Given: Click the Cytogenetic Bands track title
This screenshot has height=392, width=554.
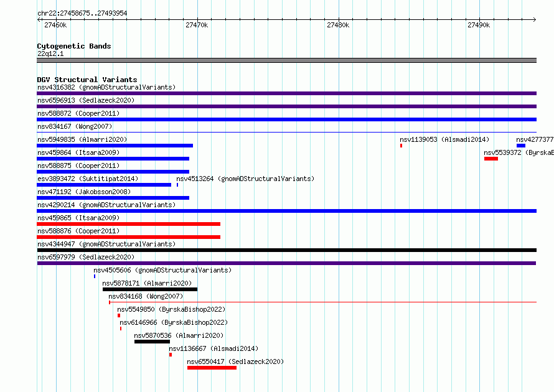Looking at the screenshot, I should pyautogui.click(x=74, y=46).
